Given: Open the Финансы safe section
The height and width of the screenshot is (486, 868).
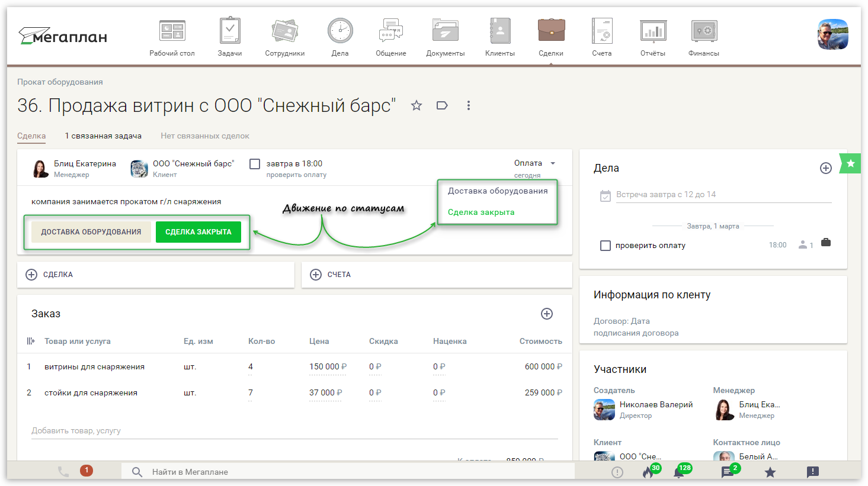Looking at the screenshot, I should [x=704, y=38].
